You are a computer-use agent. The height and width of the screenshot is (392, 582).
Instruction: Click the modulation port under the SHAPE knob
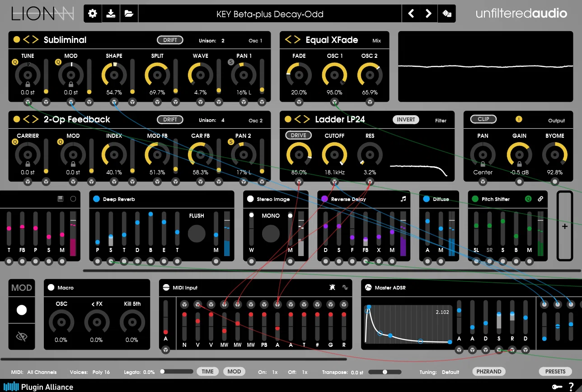114,102
